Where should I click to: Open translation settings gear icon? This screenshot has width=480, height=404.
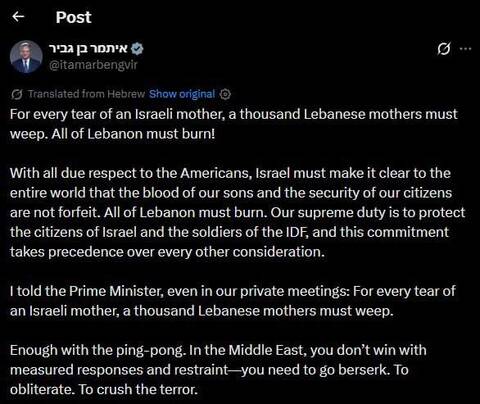(x=225, y=94)
